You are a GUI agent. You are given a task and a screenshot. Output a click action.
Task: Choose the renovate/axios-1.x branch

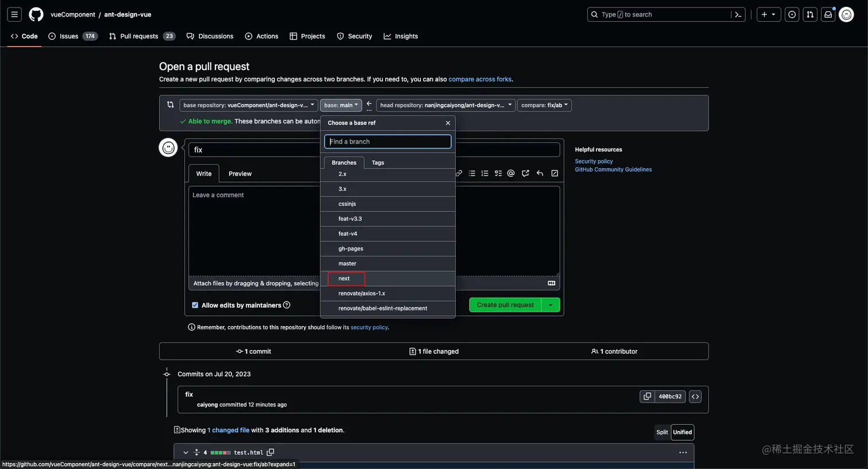387,293
